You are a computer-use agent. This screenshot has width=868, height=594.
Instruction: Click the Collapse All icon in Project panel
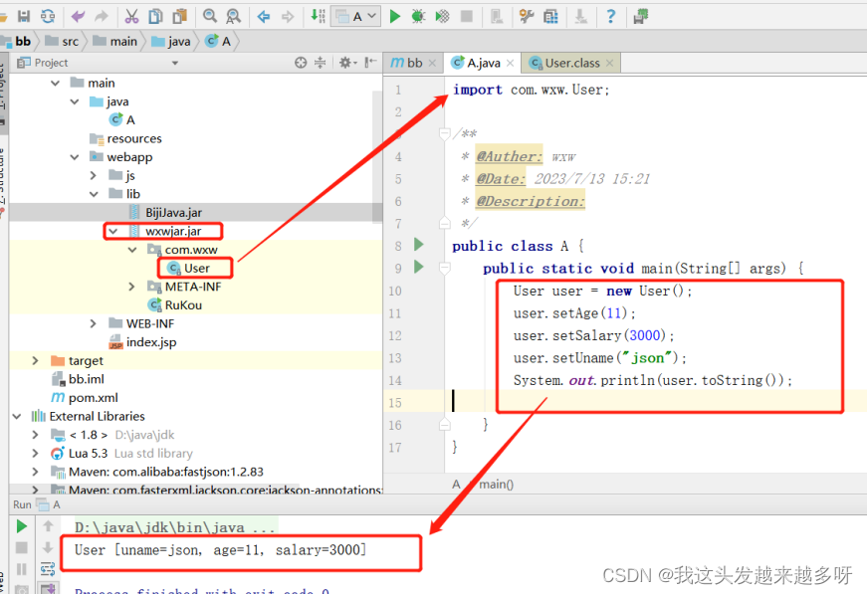click(320, 63)
